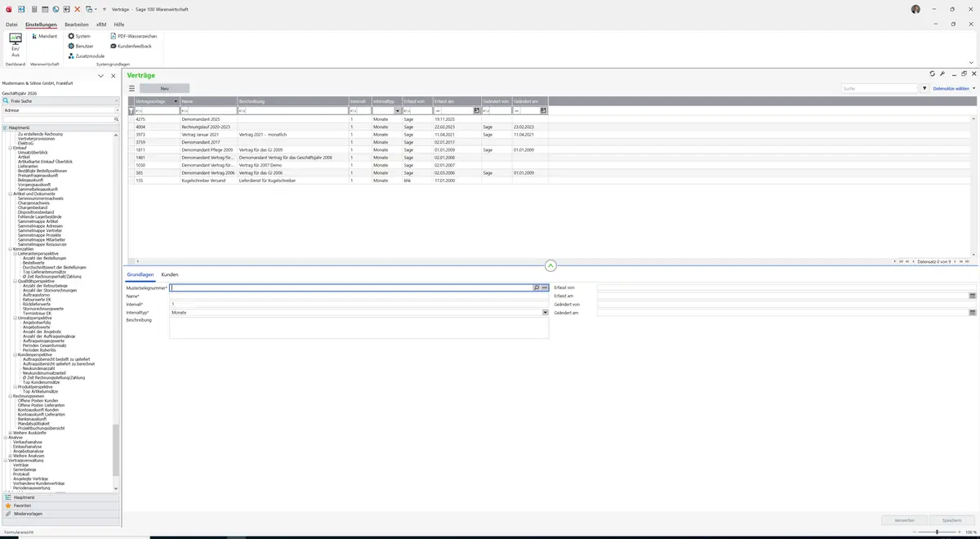Click the Speichern button
Screen dimensions: 980x539
(951, 520)
